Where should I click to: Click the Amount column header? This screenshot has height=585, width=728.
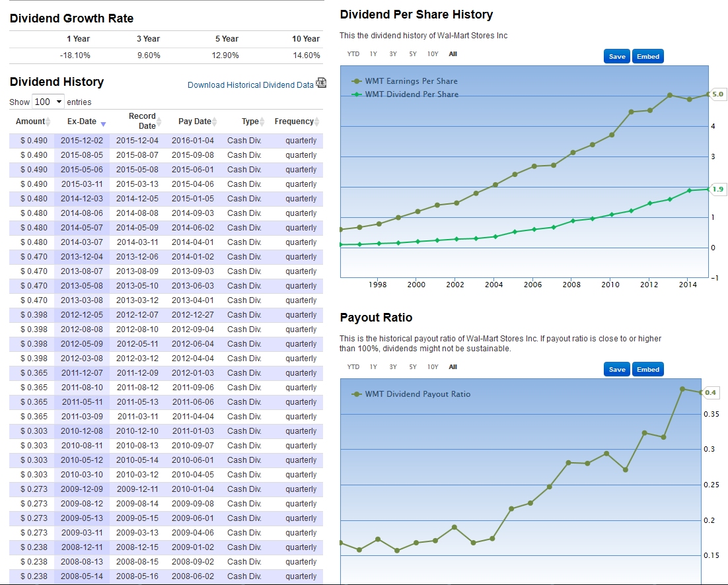tap(30, 121)
